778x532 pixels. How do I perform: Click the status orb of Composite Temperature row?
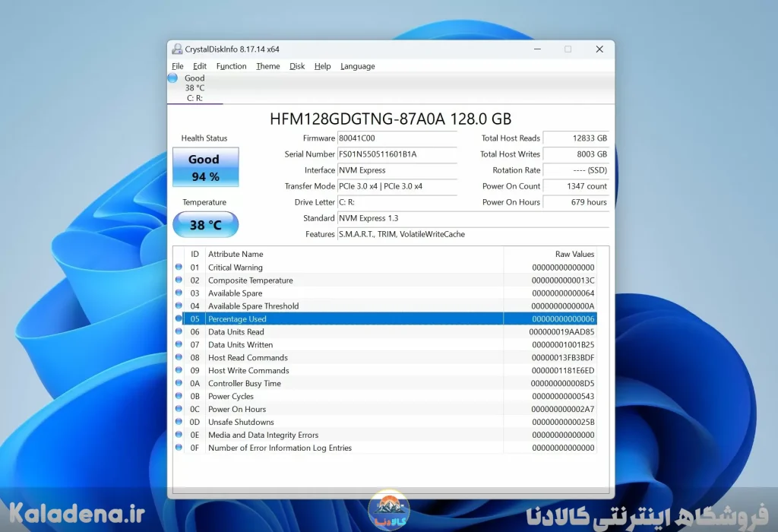(179, 280)
